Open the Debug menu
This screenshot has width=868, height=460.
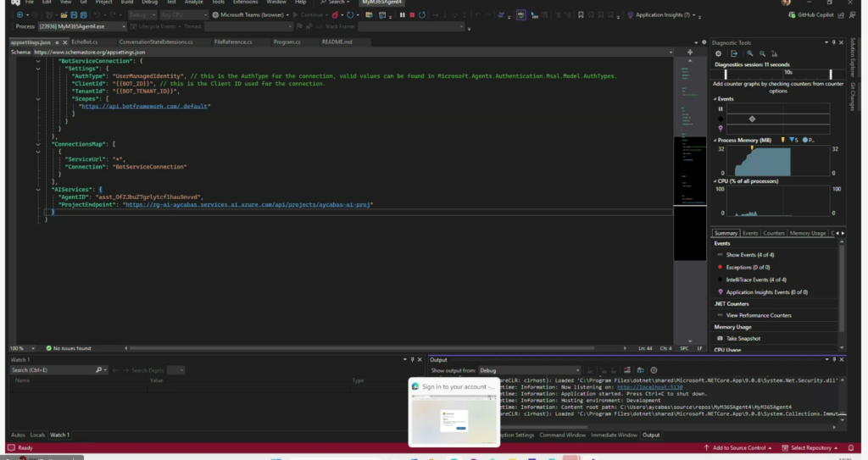pyautogui.click(x=149, y=3)
